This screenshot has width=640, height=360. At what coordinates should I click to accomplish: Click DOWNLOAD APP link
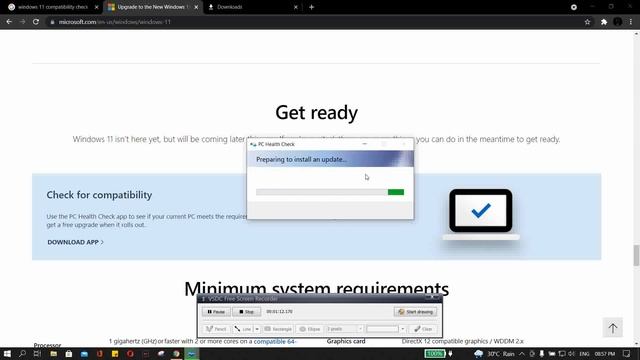(x=76, y=242)
